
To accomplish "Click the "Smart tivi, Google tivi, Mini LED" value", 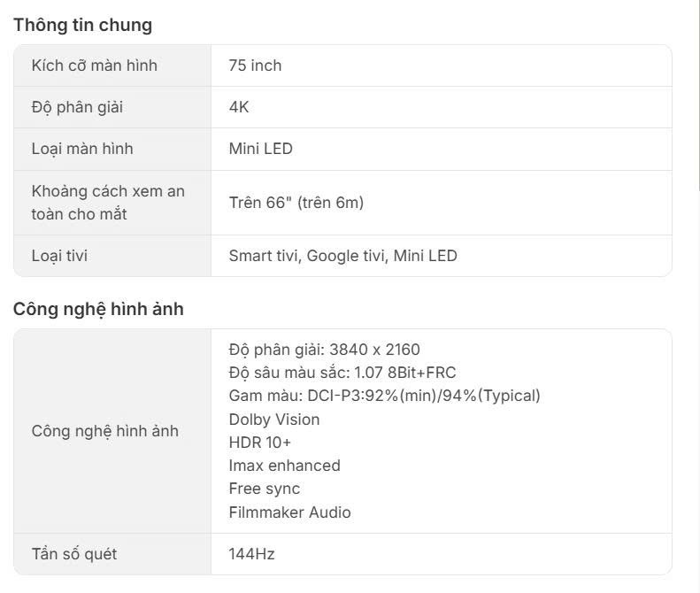I will click(x=342, y=256).
